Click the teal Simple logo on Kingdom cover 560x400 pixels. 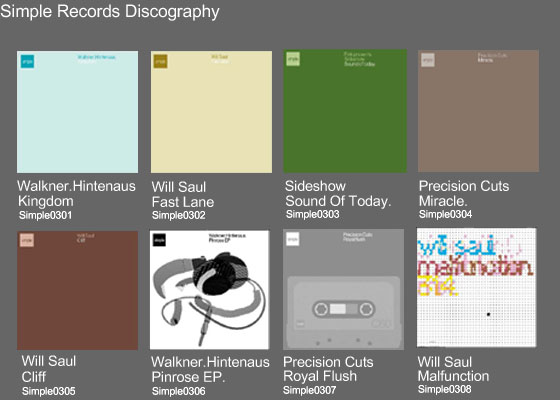[x=28, y=61]
